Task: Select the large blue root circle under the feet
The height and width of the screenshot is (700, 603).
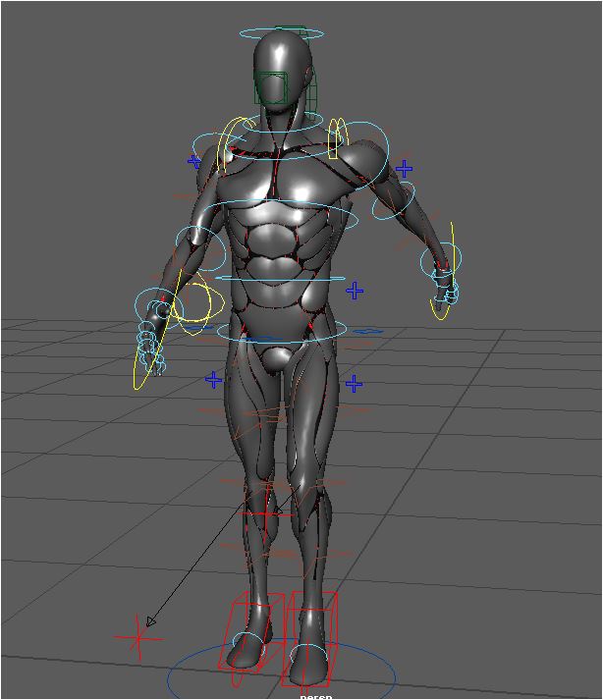Action: [282, 669]
